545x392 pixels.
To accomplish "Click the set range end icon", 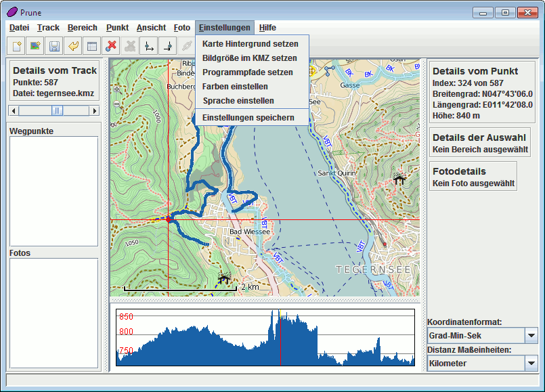I will point(168,46).
